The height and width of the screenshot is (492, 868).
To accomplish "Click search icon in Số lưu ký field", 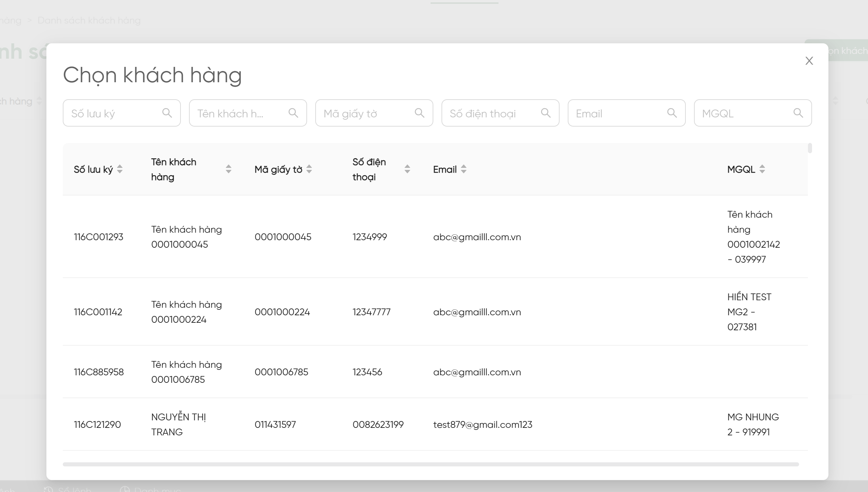I will click(x=167, y=113).
